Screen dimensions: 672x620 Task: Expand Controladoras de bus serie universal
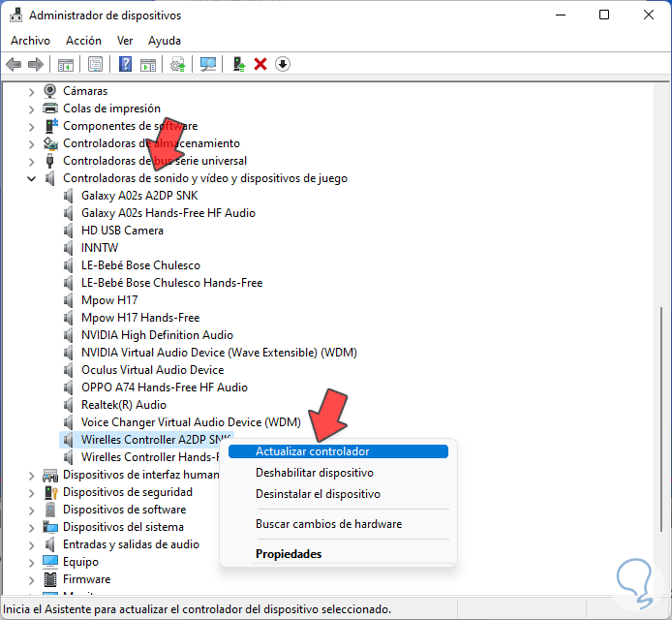click(31, 162)
